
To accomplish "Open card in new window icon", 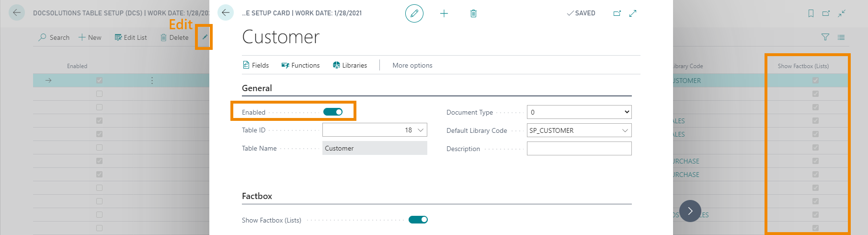I will [617, 13].
